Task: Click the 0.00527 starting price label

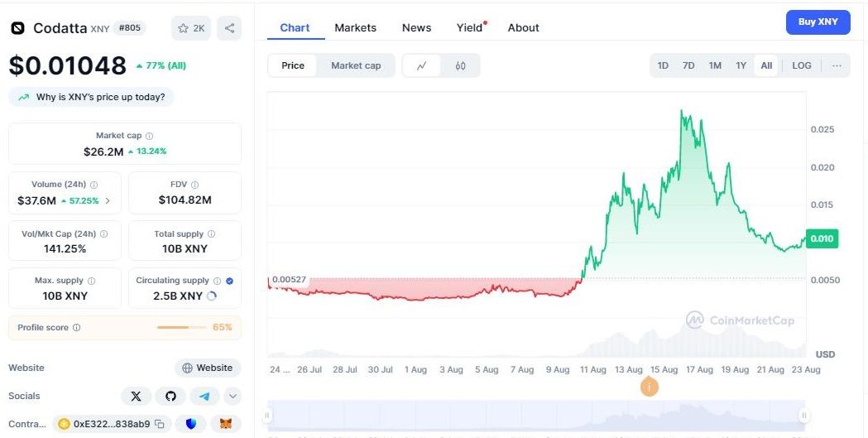Action: coord(289,280)
